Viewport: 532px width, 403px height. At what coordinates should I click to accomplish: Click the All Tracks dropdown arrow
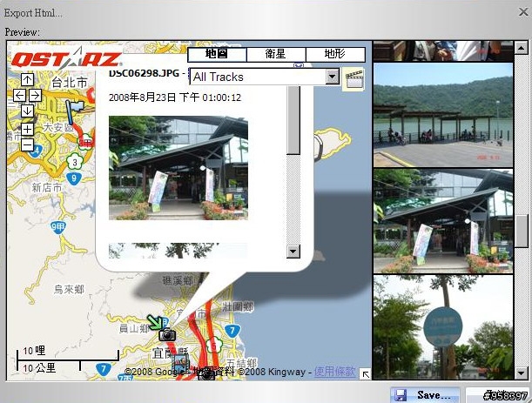(333, 77)
